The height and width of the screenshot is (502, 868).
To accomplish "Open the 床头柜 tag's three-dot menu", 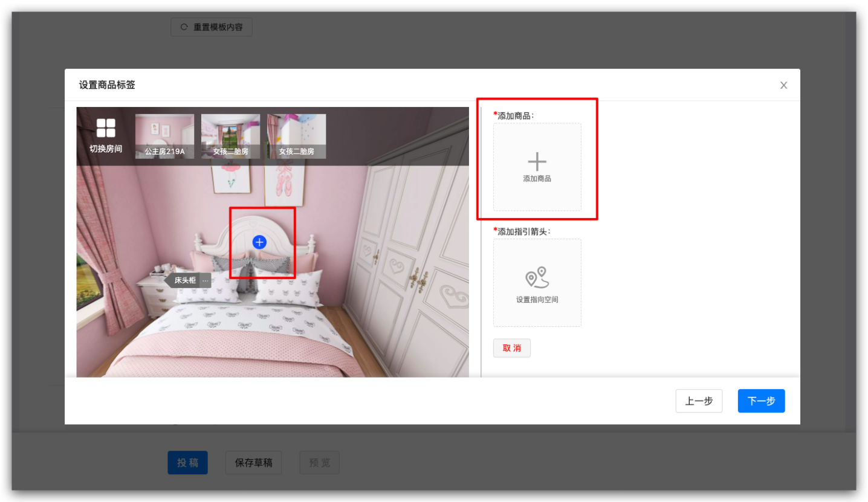I will point(206,280).
